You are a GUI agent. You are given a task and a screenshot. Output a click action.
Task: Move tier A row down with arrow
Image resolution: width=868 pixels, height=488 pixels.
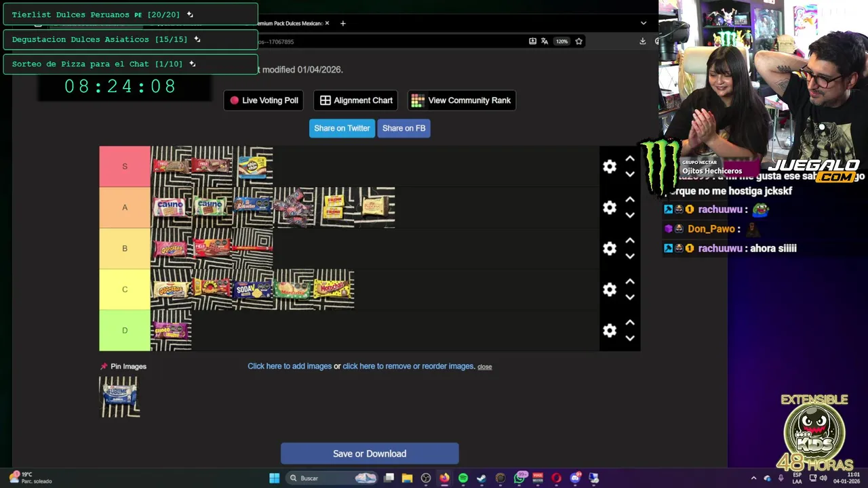(x=630, y=216)
